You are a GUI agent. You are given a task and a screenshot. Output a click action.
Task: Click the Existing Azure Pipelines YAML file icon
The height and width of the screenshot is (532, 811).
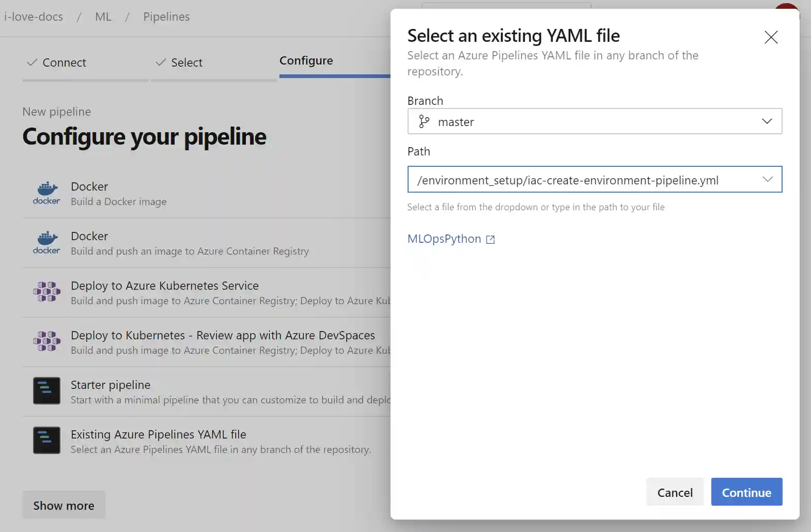pyautogui.click(x=46, y=441)
